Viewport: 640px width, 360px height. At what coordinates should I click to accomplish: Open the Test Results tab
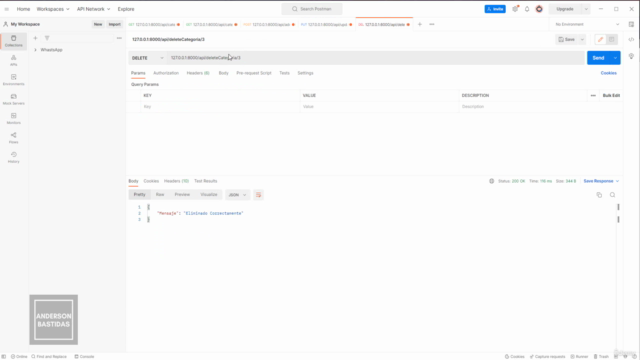click(206, 181)
